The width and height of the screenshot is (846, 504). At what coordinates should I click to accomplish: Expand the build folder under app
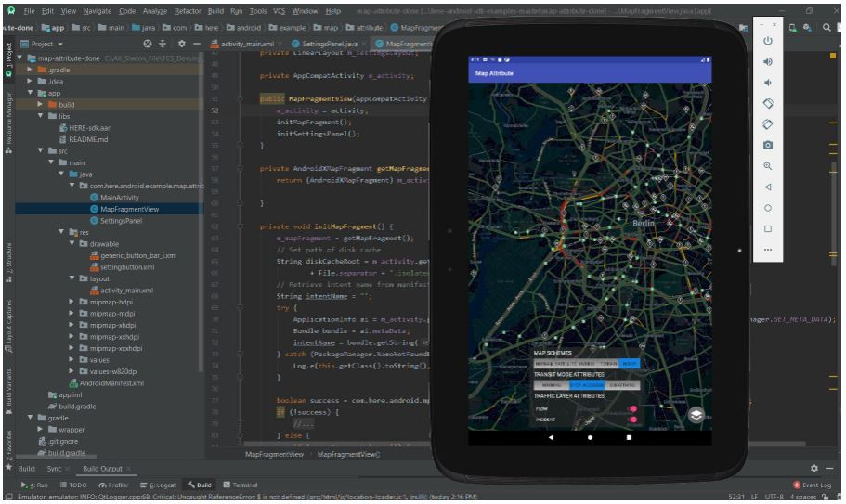coord(41,105)
